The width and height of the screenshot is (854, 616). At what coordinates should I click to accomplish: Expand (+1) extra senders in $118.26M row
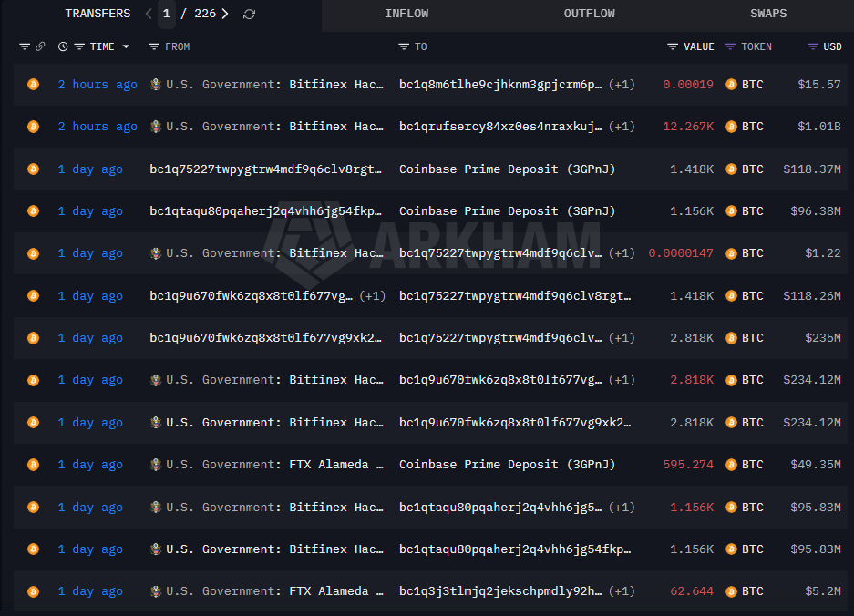(x=373, y=296)
